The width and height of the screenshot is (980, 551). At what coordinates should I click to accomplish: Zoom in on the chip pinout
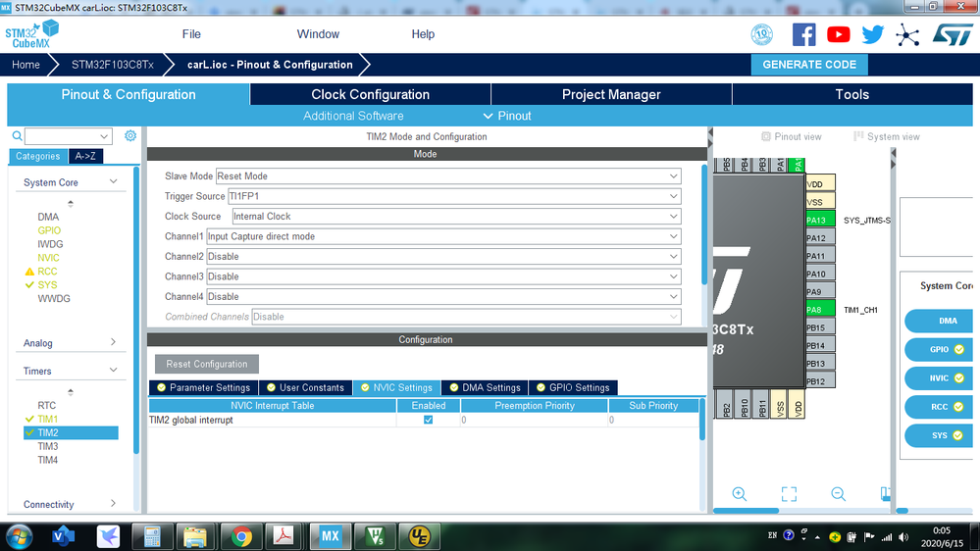click(740, 494)
